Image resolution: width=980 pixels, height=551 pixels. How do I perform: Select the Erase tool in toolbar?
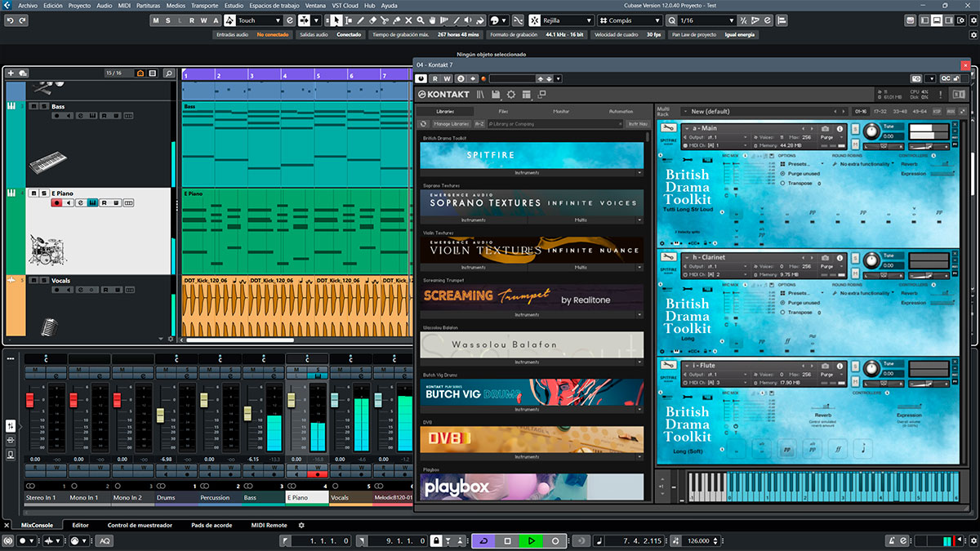(372, 20)
